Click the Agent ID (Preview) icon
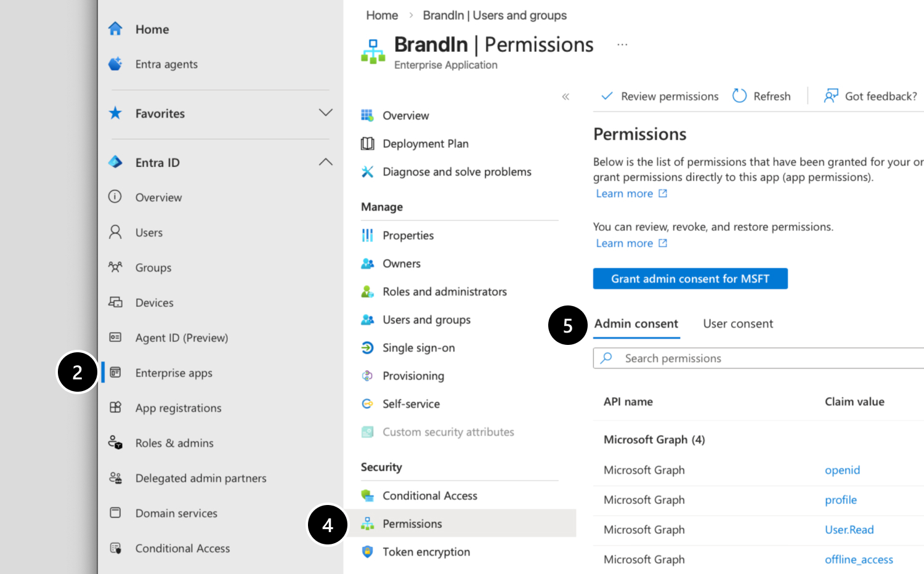 click(x=115, y=338)
